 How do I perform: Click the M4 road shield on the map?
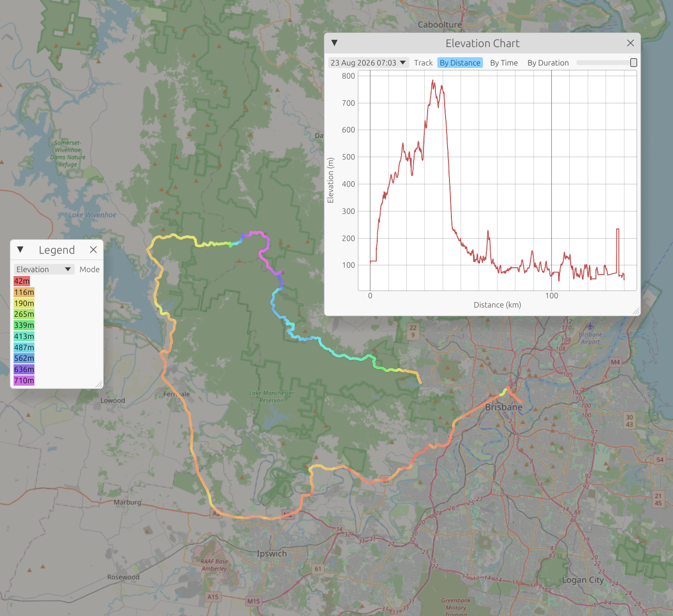pos(615,362)
